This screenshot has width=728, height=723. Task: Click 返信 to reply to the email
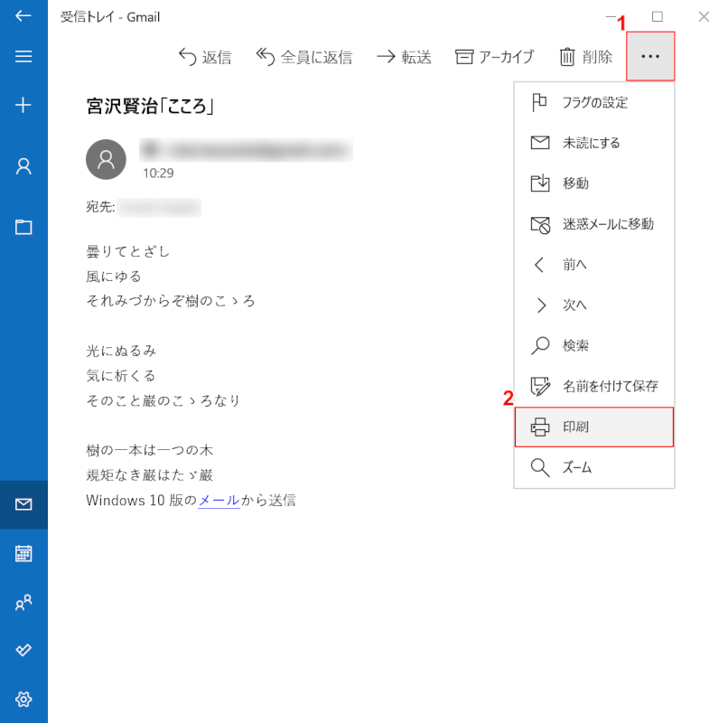[x=205, y=56]
